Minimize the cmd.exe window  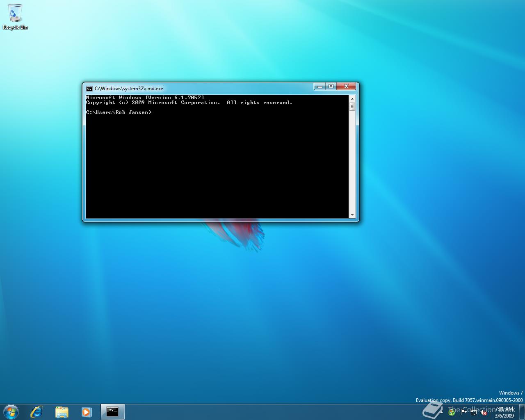coord(320,86)
